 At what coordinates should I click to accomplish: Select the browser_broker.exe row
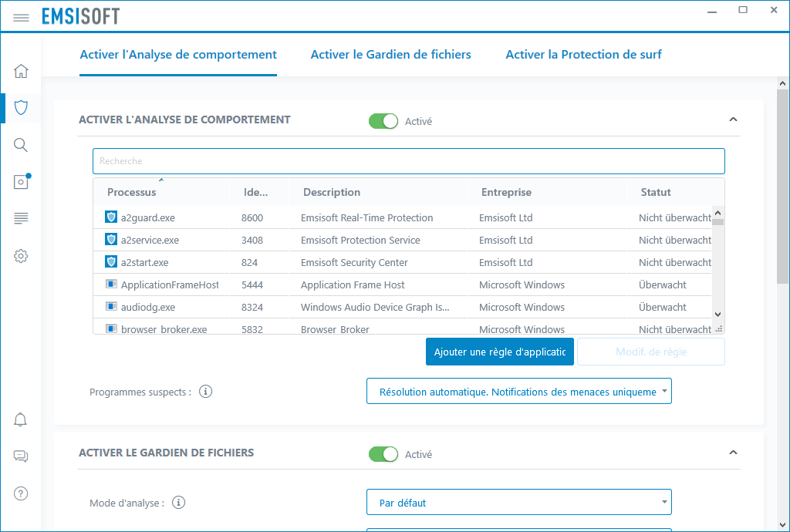click(x=402, y=327)
